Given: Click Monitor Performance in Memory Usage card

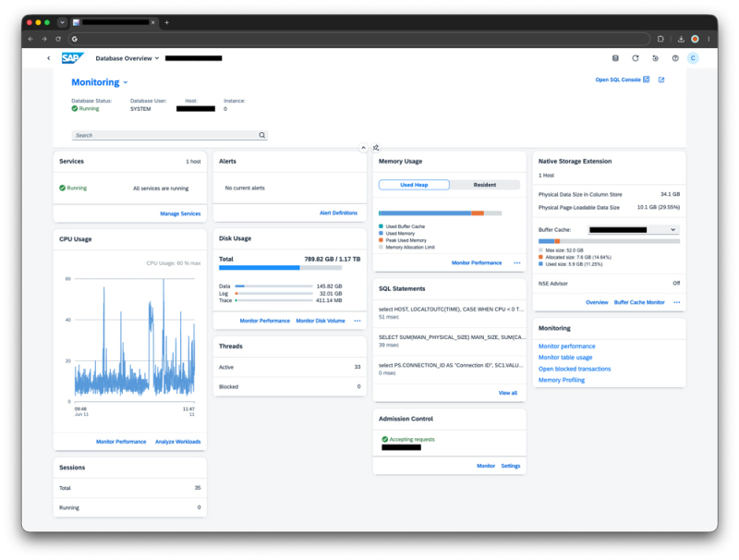Looking at the screenshot, I should [x=477, y=262].
